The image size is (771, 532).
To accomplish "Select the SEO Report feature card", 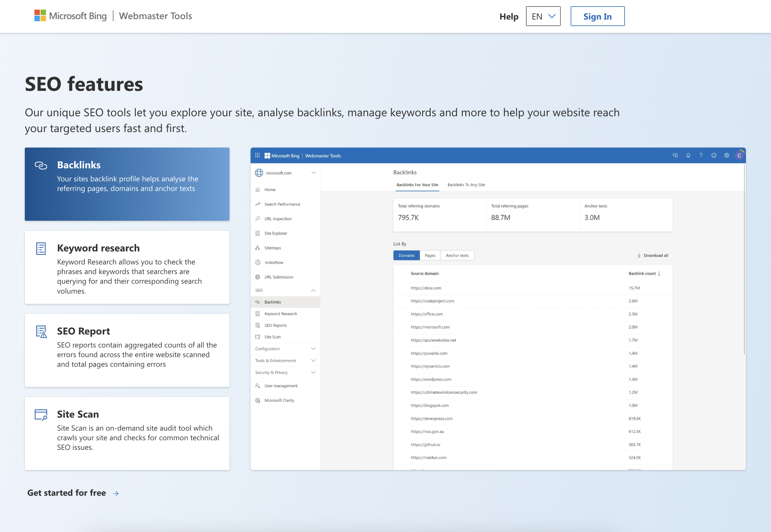I will pos(127,350).
